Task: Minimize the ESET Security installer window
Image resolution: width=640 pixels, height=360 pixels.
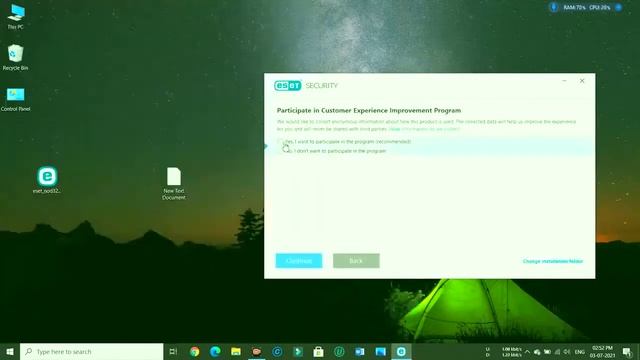Action: (x=564, y=81)
